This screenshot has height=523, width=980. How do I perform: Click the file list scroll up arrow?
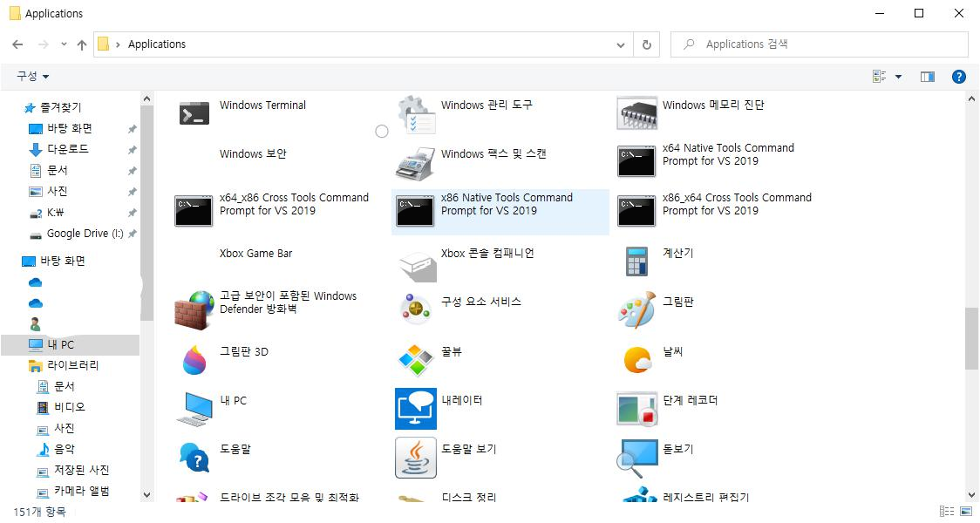click(971, 98)
